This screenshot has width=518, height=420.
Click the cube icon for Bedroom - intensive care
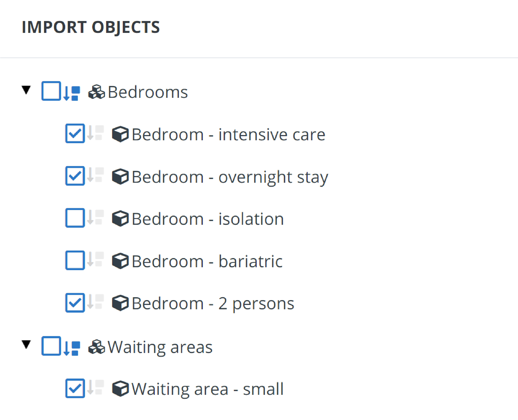[120, 134]
